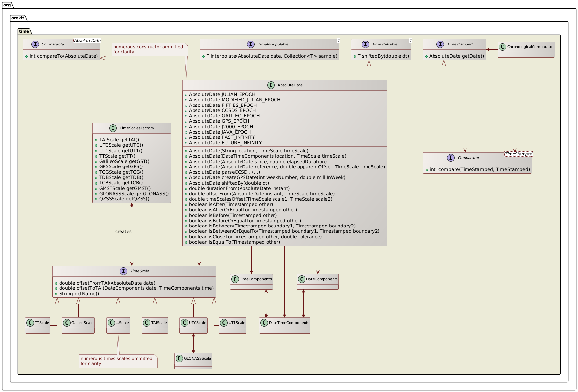Click the green marker next to JULIAN_EPOCH
The width and height of the screenshot is (578, 392).
pos(187,94)
